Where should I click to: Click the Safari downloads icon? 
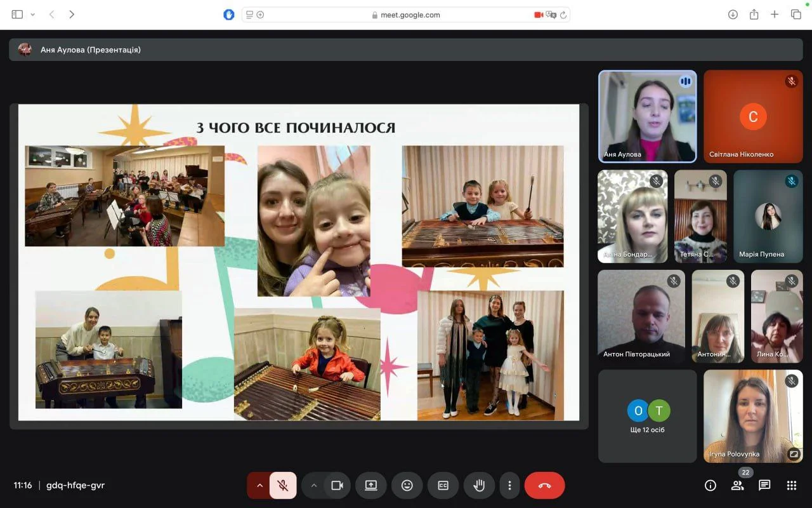click(x=733, y=15)
